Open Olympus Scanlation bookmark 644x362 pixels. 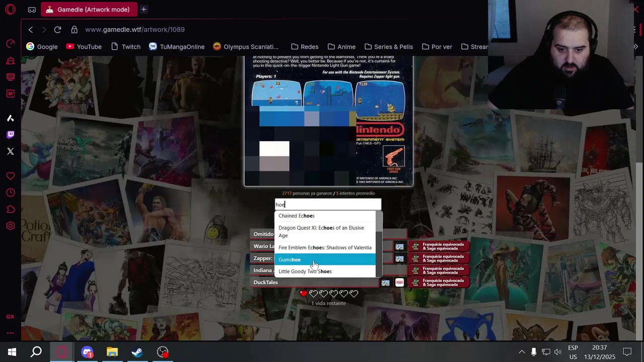(x=246, y=47)
